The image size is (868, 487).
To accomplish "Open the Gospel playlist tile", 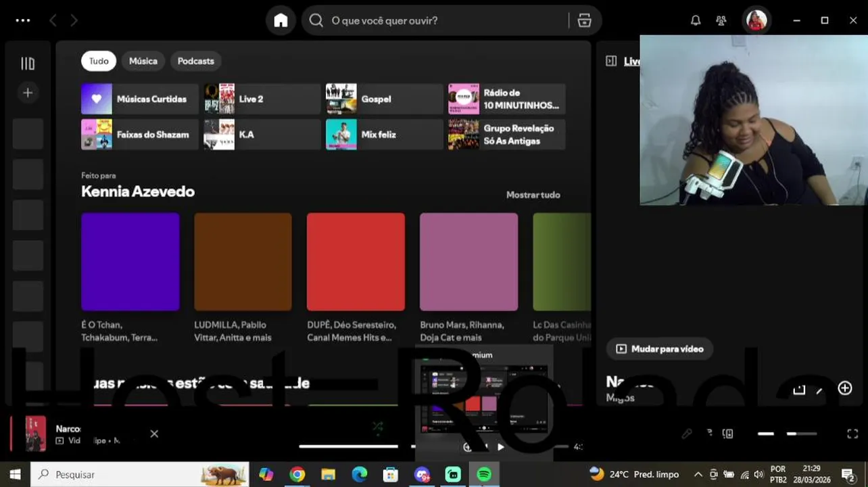I will (x=385, y=99).
